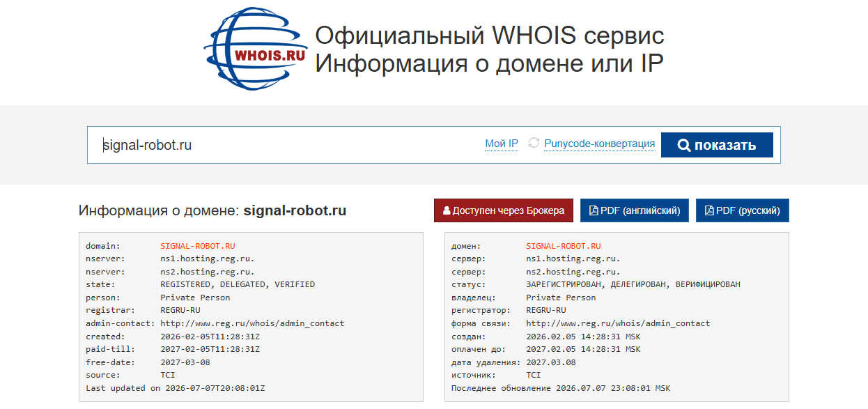Select the SIGNAL-ROBOT.RU value in Russian panel

[x=564, y=246]
